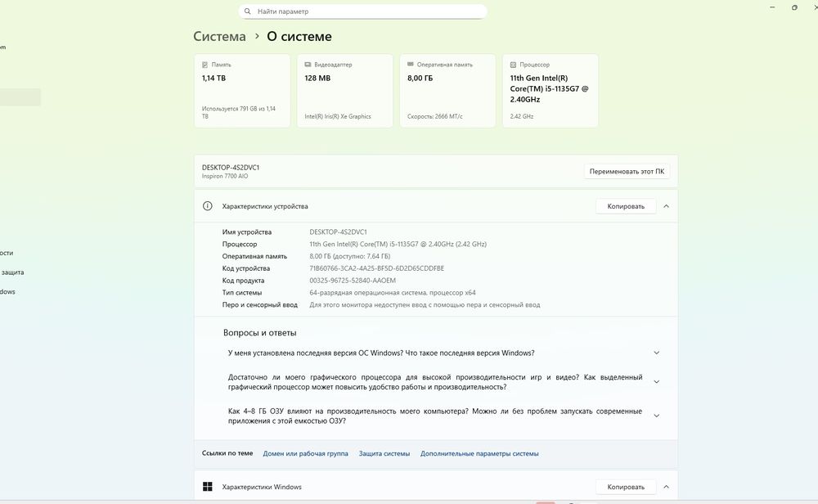This screenshot has height=504, width=818.
Task: Click the "8,00 ГБ (доступно: 7,64 ГБ)" value
Action: [349, 256]
